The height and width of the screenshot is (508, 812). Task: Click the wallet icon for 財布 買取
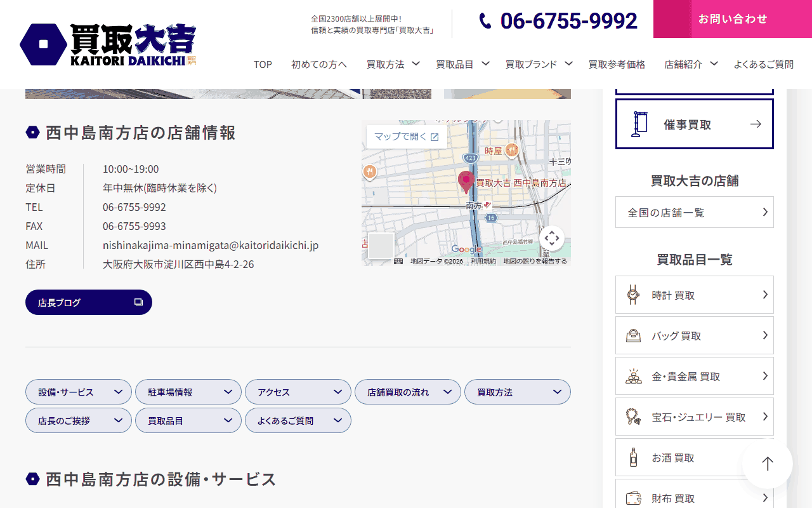(x=633, y=498)
